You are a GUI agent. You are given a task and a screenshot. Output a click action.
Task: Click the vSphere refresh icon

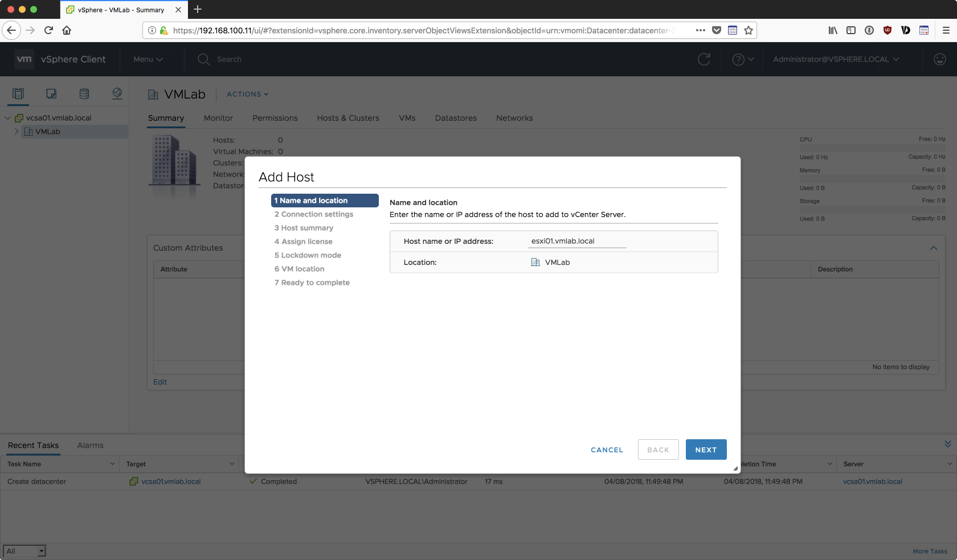click(x=704, y=59)
